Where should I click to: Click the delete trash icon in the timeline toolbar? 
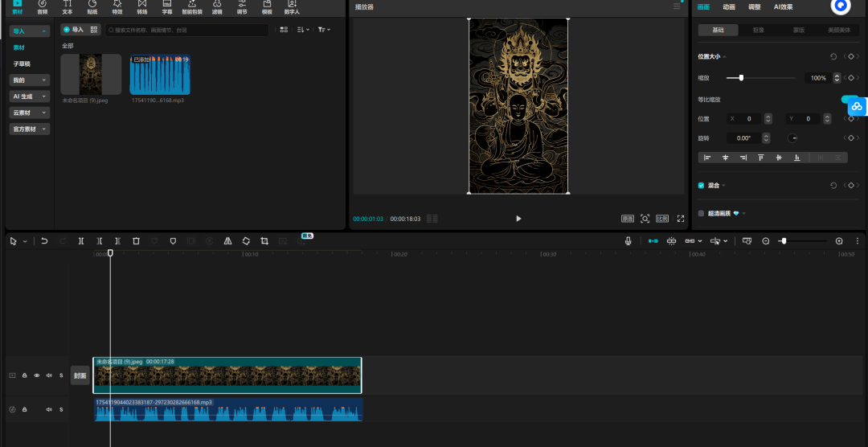pyautogui.click(x=136, y=241)
